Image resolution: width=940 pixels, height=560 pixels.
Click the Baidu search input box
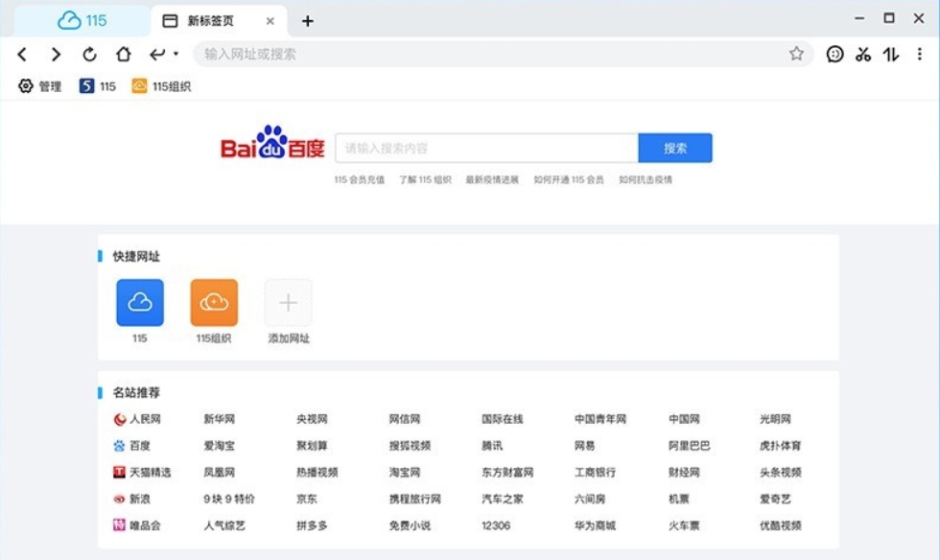pyautogui.click(x=487, y=148)
